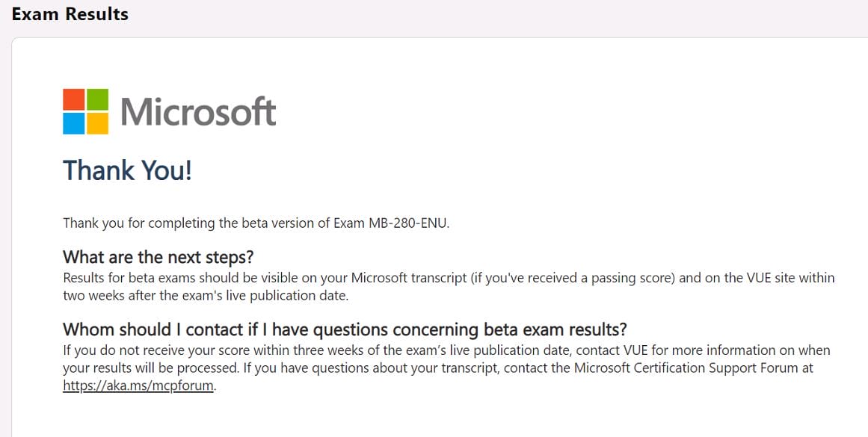Image resolution: width=868 pixels, height=437 pixels.
Task: Select the 'What are the next steps?' heading
Action: click(x=158, y=258)
